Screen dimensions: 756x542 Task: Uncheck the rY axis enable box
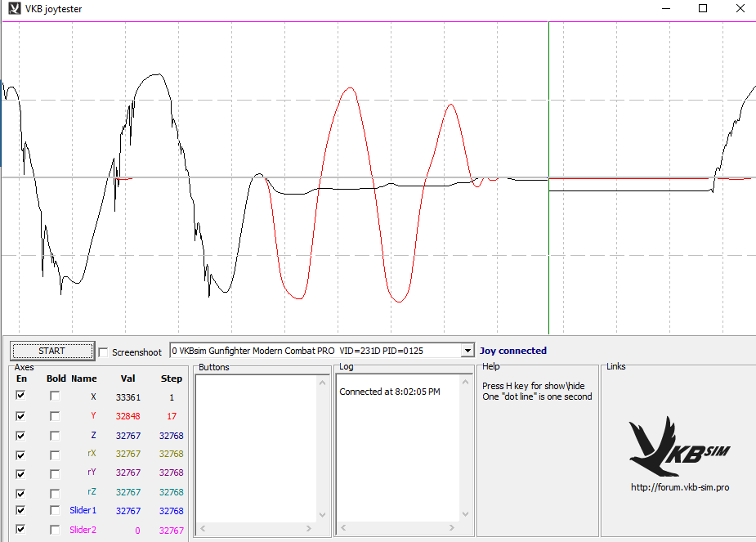pos(20,473)
